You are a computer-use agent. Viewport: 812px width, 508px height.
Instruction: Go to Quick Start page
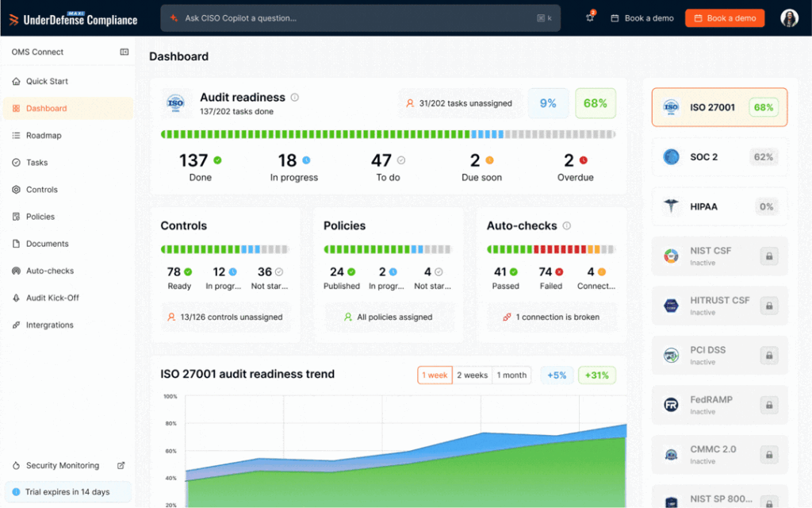[x=68, y=82]
